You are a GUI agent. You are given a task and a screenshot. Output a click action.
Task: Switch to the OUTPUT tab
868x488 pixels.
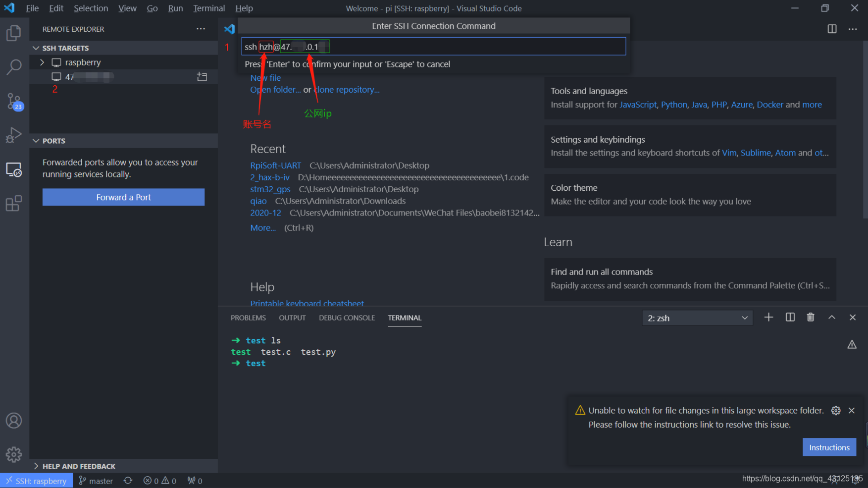[x=292, y=318]
